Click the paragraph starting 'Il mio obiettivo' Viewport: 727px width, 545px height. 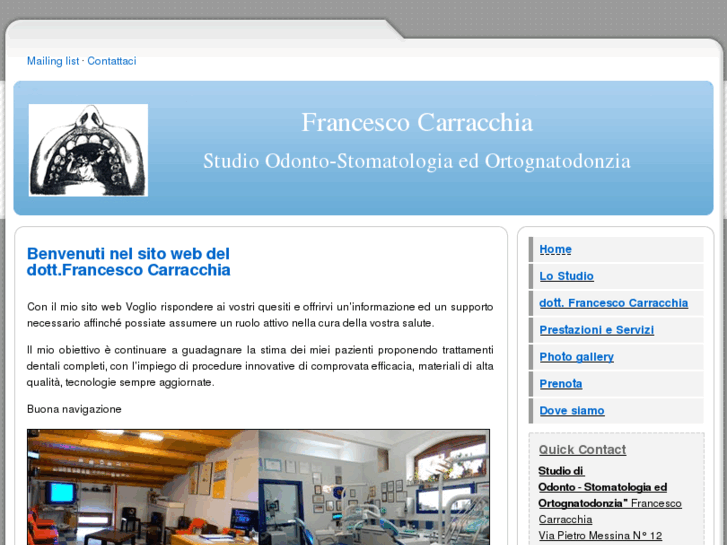(x=260, y=366)
